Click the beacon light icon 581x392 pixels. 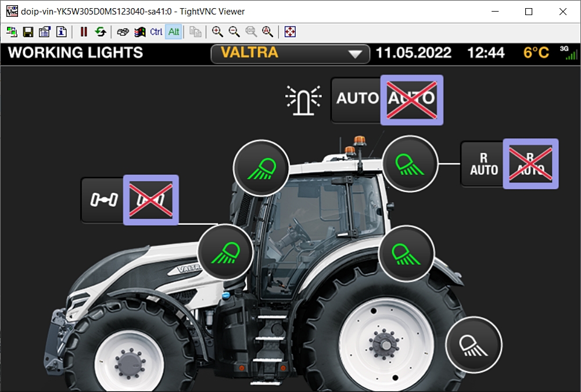(x=303, y=100)
